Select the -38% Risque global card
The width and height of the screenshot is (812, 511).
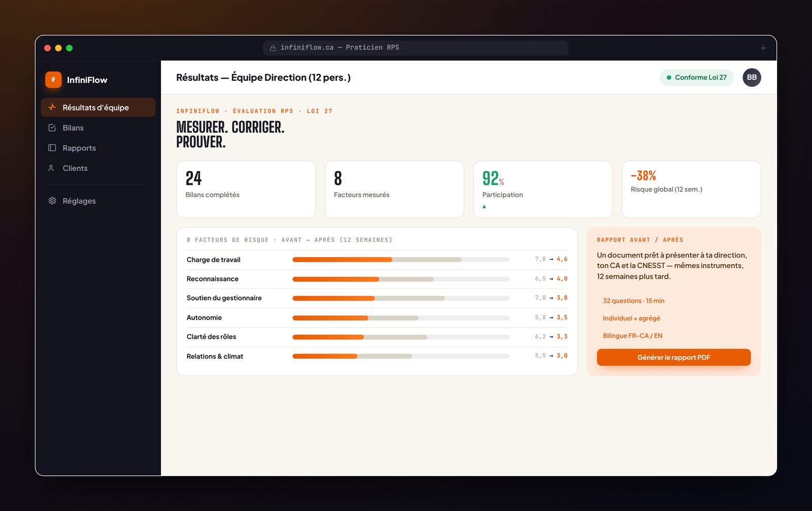tap(691, 189)
